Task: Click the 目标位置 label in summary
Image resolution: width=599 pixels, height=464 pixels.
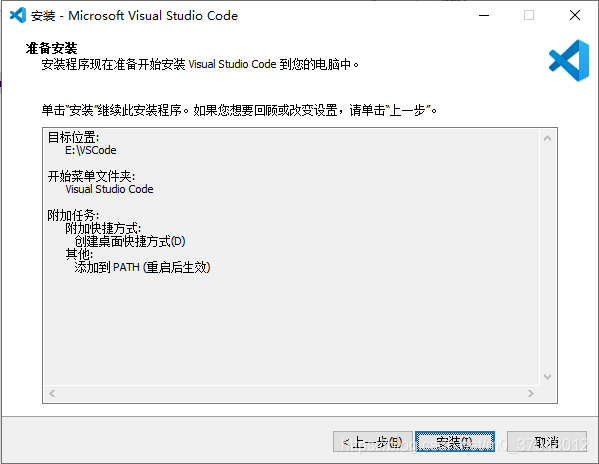Action: click(73, 137)
